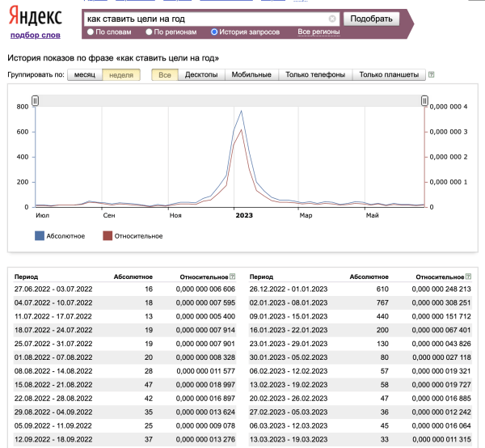Click help icon in left Относительное column header

point(233,276)
